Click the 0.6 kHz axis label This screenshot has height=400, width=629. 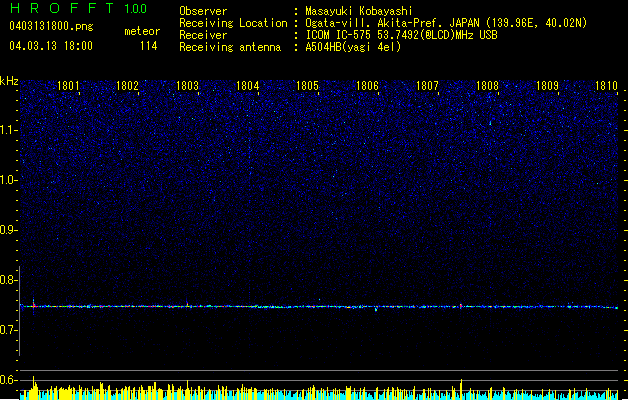click(9, 380)
